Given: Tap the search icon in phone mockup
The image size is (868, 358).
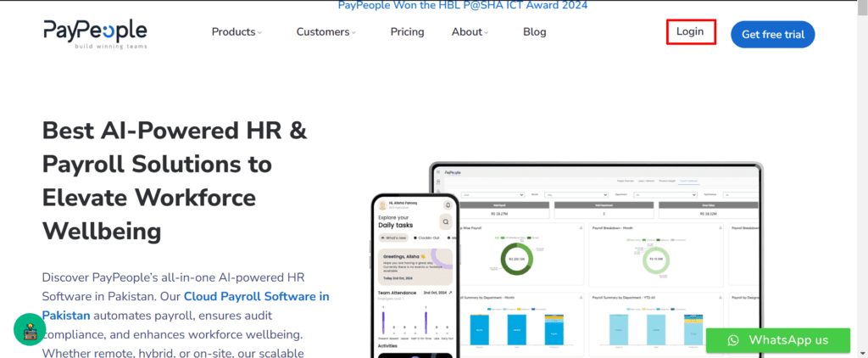Looking at the screenshot, I should tap(445, 221).
